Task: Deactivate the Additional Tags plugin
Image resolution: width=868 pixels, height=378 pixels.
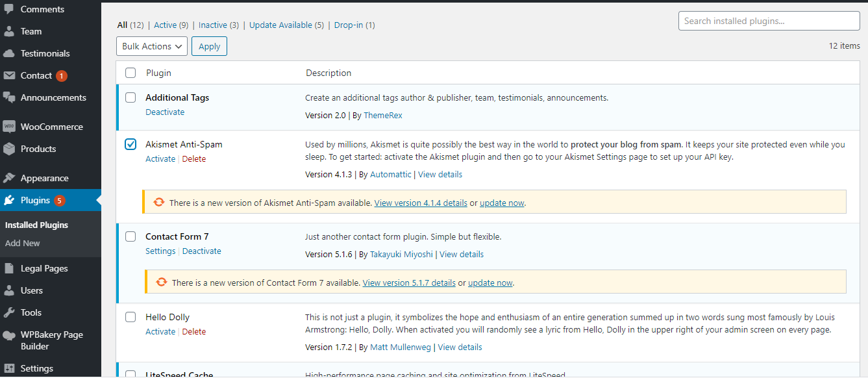Action: pos(165,112)
